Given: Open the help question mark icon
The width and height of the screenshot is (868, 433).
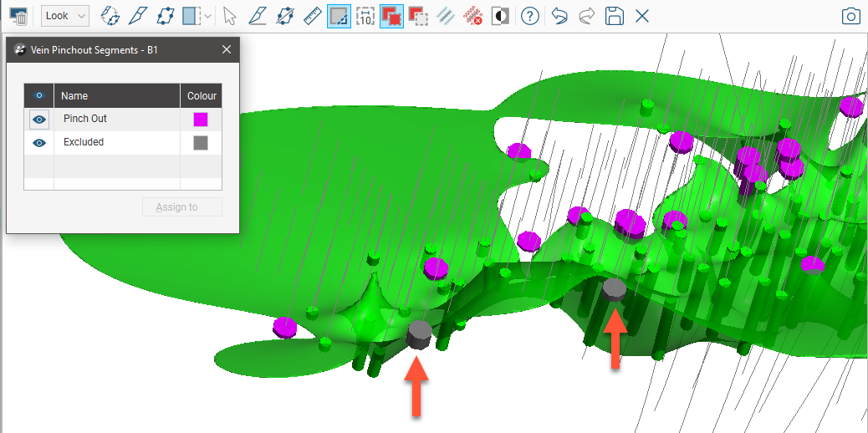Looking at the screenshot, I should (529, 16).
